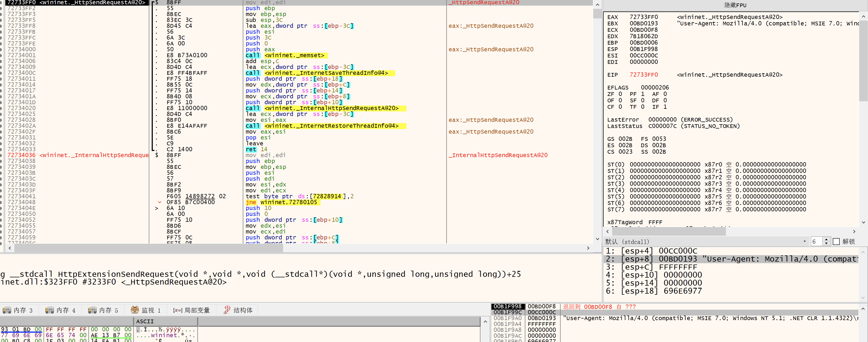Toggle the 解锁 checkbox
This screenshot has height=342, width=868.
coord(836,242)
